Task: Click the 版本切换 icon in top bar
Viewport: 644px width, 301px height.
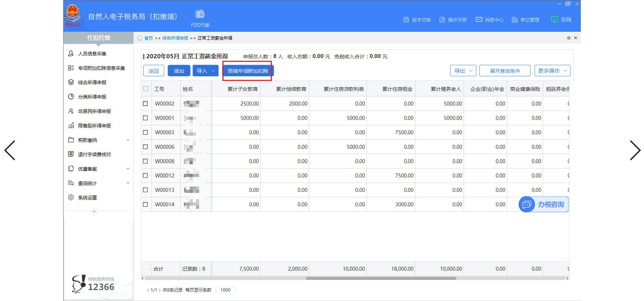Action: [x=406, y=20]
